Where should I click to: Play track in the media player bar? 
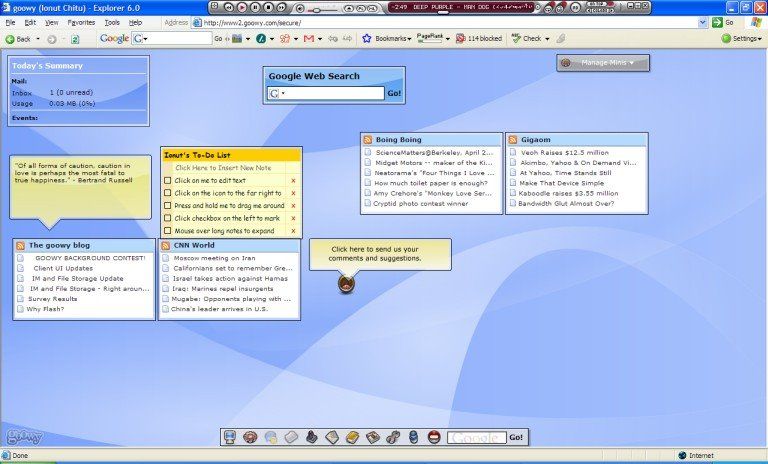pos(242,7)
